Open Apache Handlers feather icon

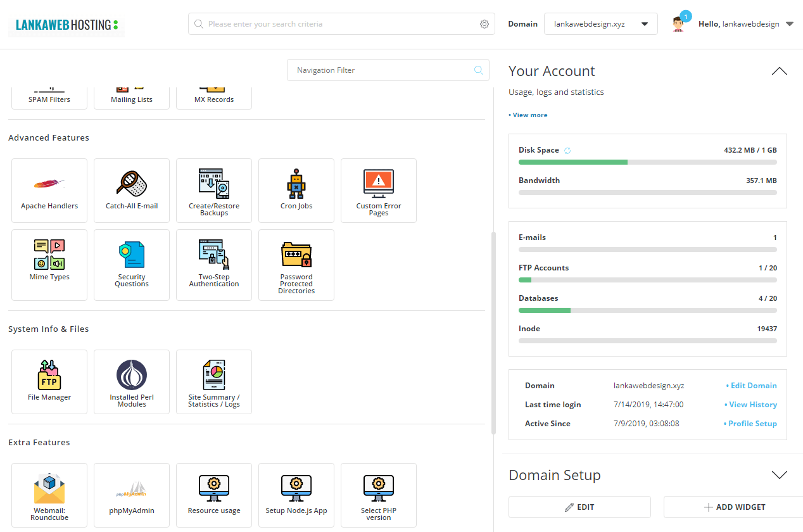click(x=49, y=190)
